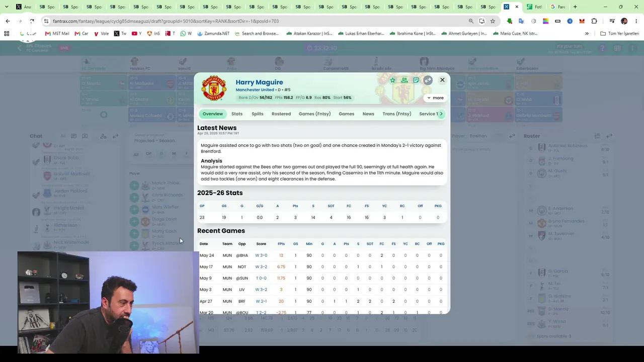This screenshot has height=362, width=644.
Task: Expand the tab search dropdown arrow
Action: tap(7, 7)
